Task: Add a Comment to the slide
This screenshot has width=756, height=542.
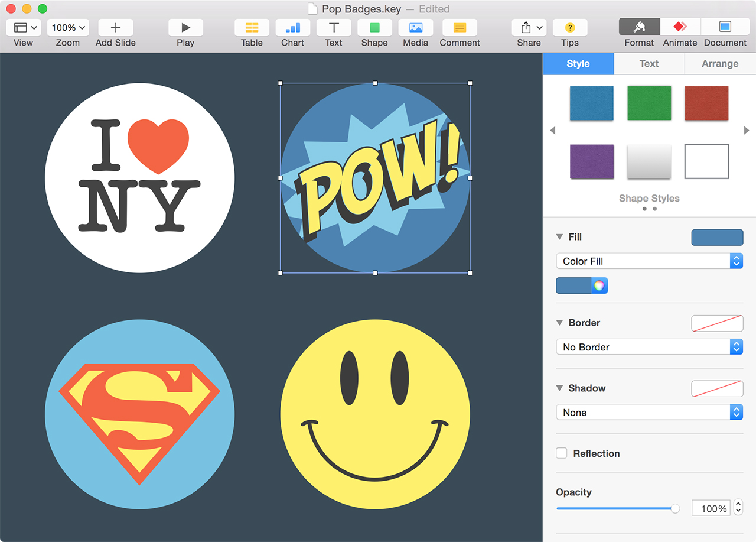Action: (x=460, y=28)
